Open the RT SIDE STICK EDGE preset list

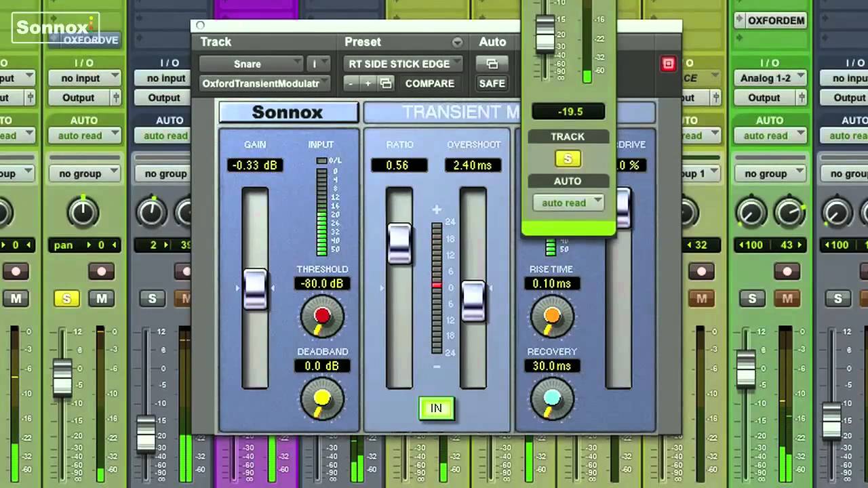pos(403,64)
